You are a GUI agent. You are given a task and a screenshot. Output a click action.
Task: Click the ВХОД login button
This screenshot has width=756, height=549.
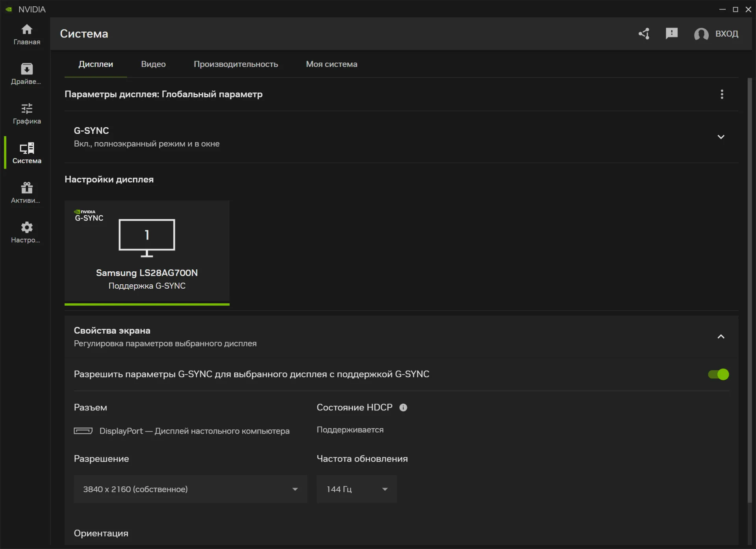click(x=727, y=34)
